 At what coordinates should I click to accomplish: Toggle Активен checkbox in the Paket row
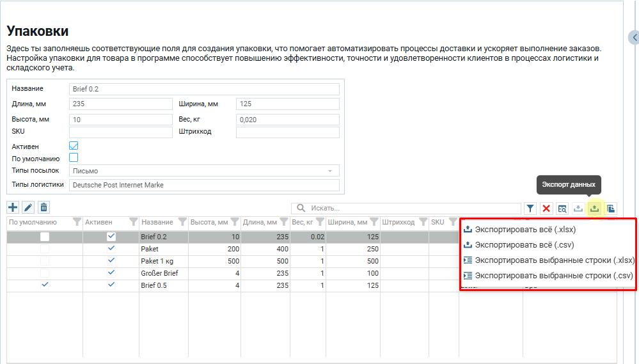(x=111, y=249)
